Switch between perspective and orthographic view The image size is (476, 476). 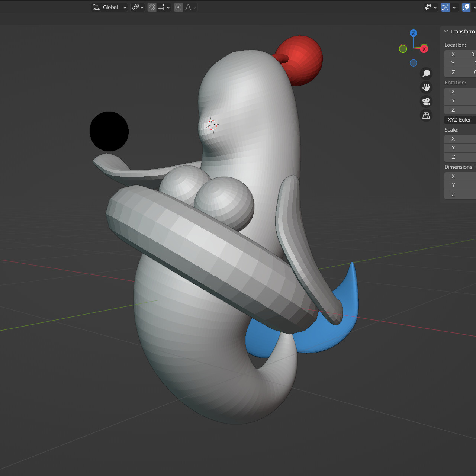[x=426, y=116]
